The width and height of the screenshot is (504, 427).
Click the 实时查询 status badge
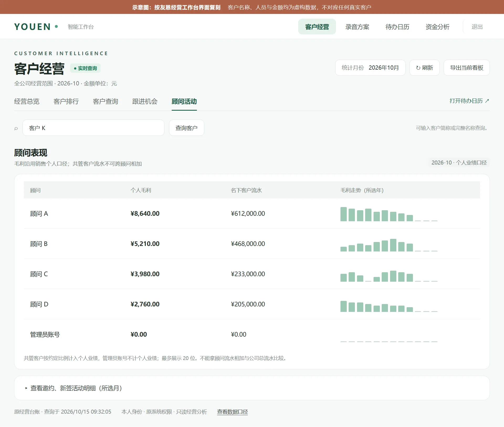click(x=85, y=68)
